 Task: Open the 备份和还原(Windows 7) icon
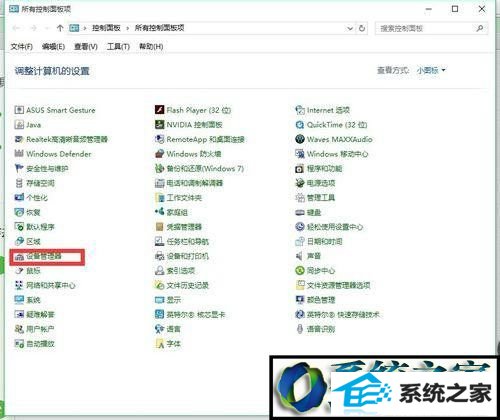[x=159, y=168]
